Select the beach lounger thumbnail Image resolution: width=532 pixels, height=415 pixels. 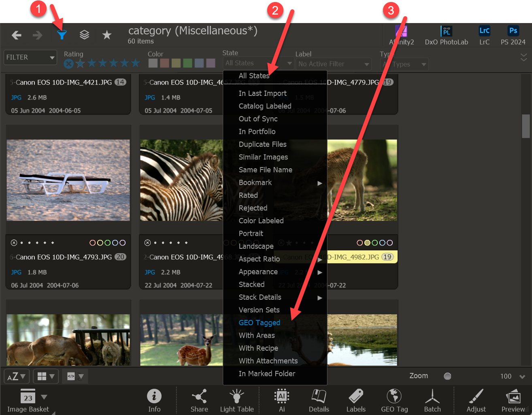coord(68,180)
